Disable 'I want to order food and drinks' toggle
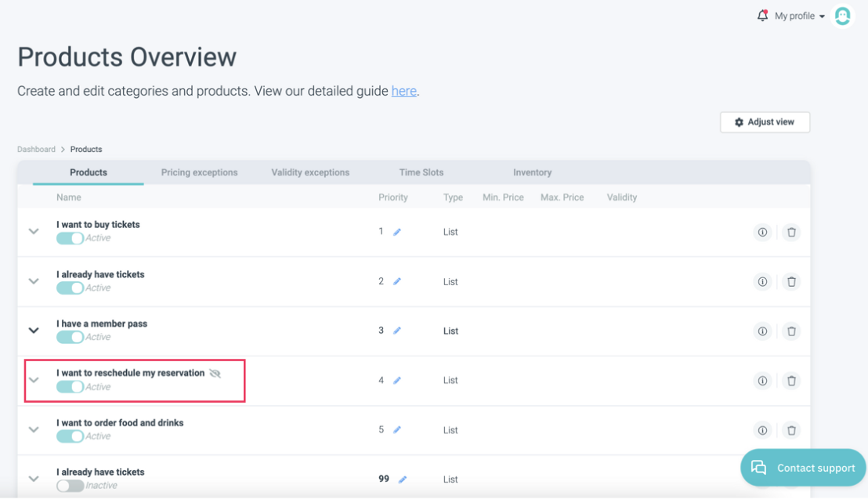 pyautogui.click(x=70, y=436)
